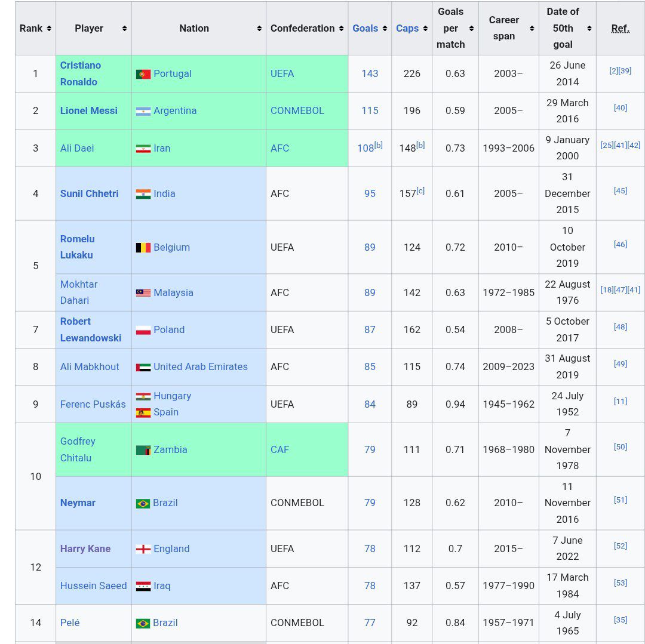Select the '0.94' goals per match cell
Image resolution: width=645 pixels, height=644 pixels.
455,405
